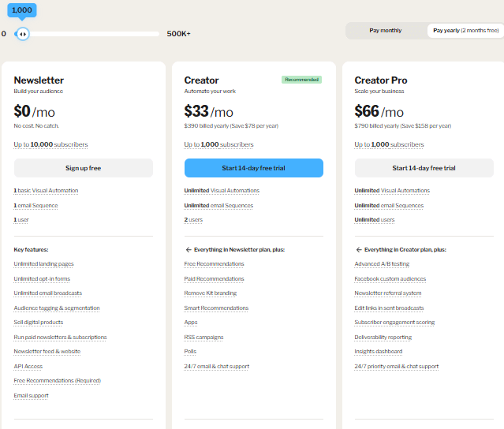This screenshot has width=504, height=429.
Task: Click 'Free Recommendations' in Creator plan
Action: point(214,264)
